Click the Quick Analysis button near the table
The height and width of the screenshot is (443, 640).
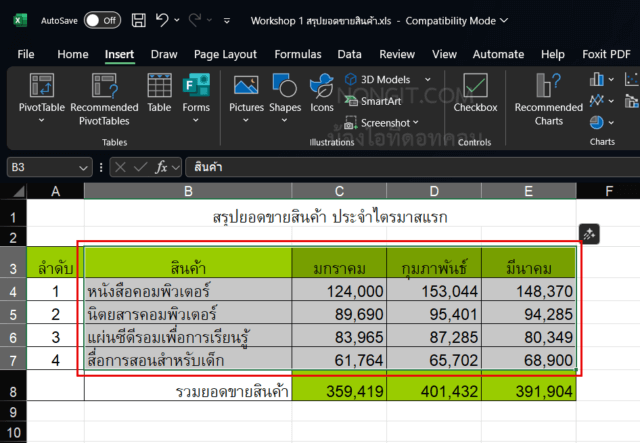[589, 234]
